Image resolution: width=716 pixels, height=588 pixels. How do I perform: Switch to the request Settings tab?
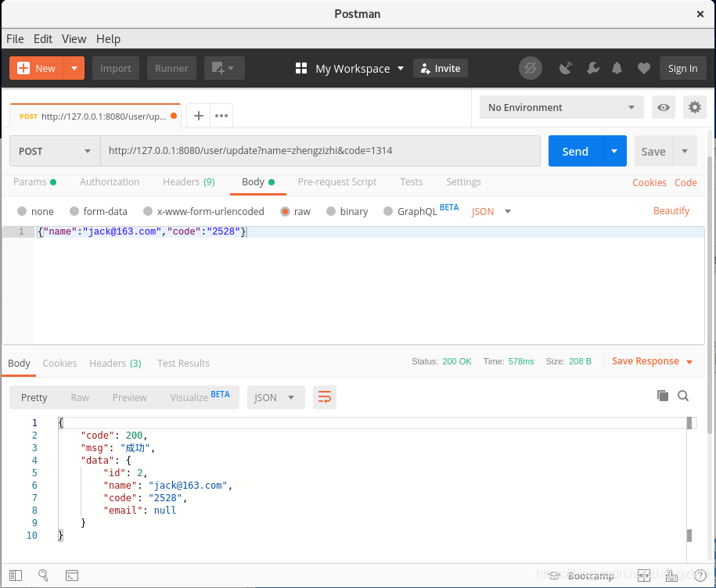(x=463, y=182)
